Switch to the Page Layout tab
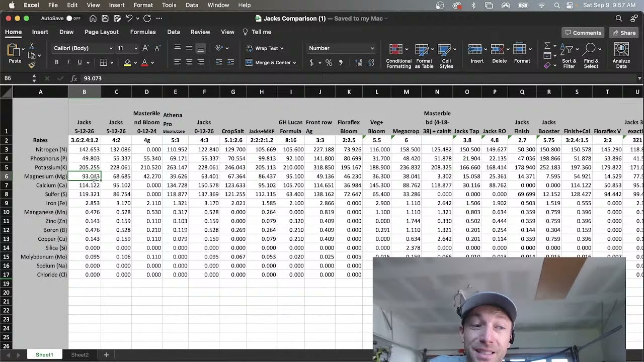The image size is (644, 362). coord(102,32)
